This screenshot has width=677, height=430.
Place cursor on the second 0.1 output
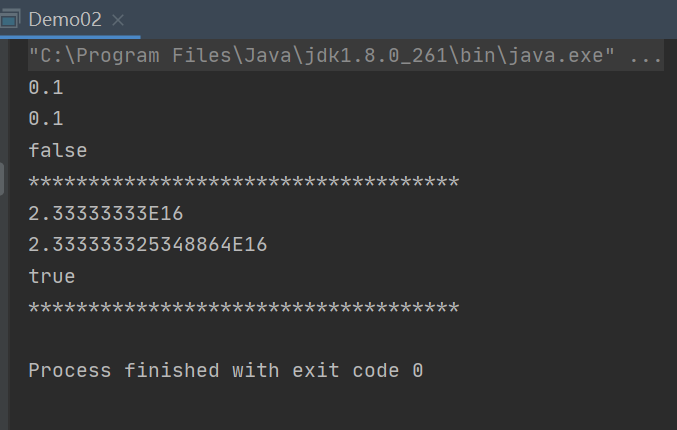point(46,119)
